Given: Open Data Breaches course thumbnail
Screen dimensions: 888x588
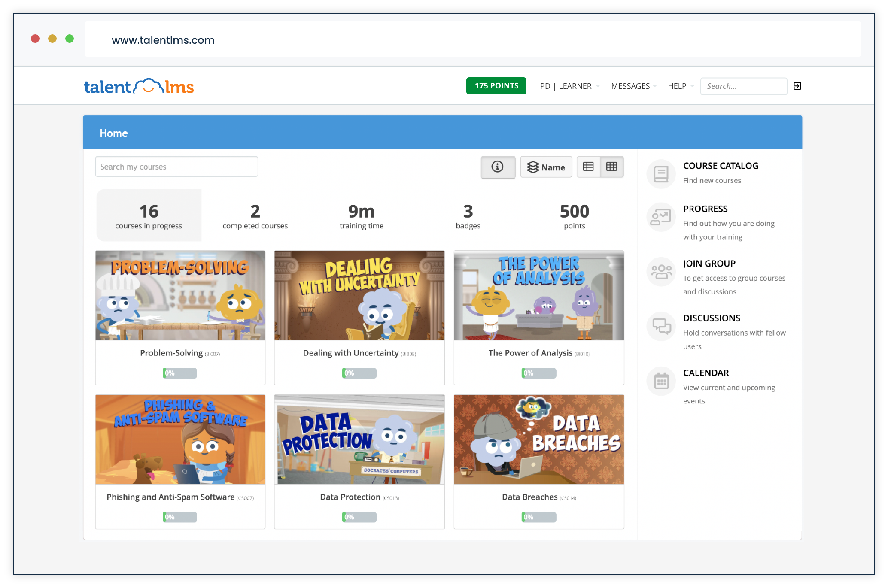Looking at the screenshot, I should (x=539, y=439).
